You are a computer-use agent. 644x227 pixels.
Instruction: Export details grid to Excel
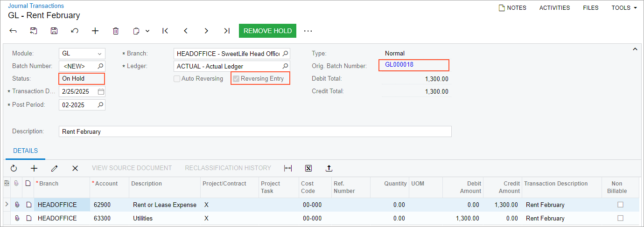(308, 168)
